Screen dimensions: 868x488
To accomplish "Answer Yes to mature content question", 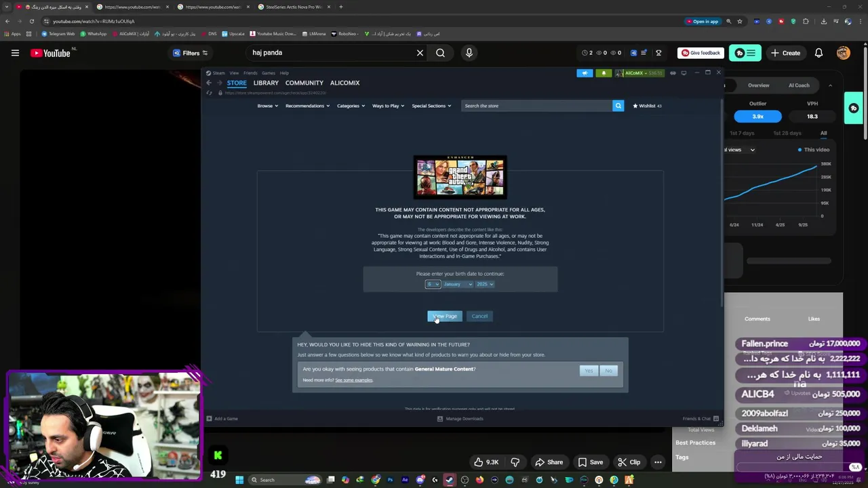I will pyautogui.click(x=589, y=371).
